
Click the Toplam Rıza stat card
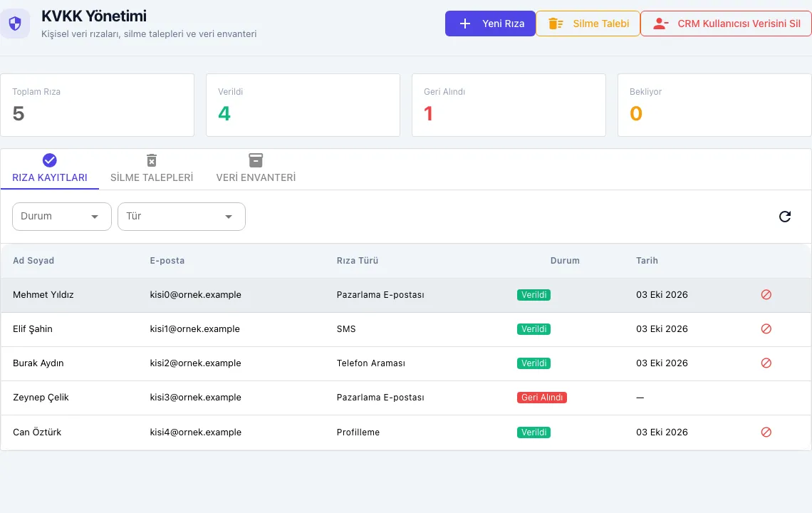(98, 105)
